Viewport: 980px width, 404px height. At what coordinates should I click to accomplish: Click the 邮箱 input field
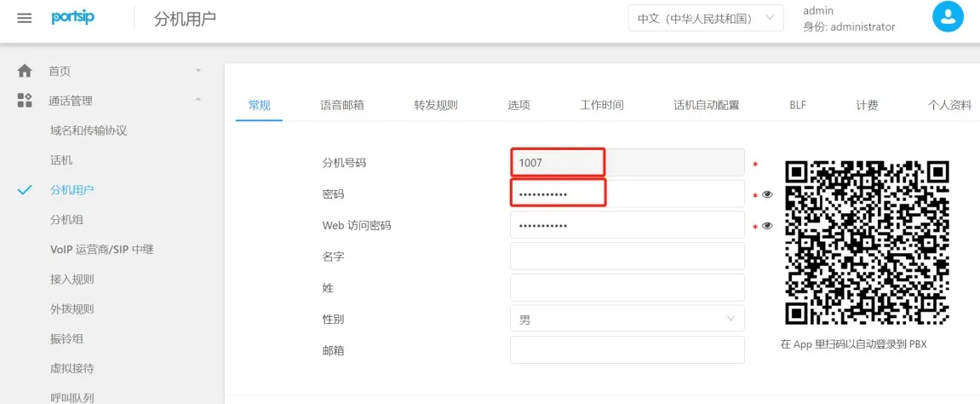click(x=627, y=350)
